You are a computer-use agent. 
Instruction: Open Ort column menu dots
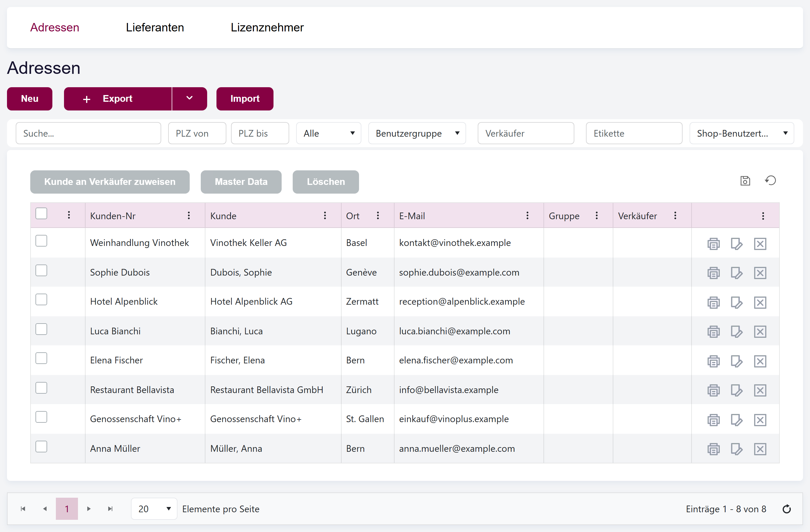click(x=378, y=215)
